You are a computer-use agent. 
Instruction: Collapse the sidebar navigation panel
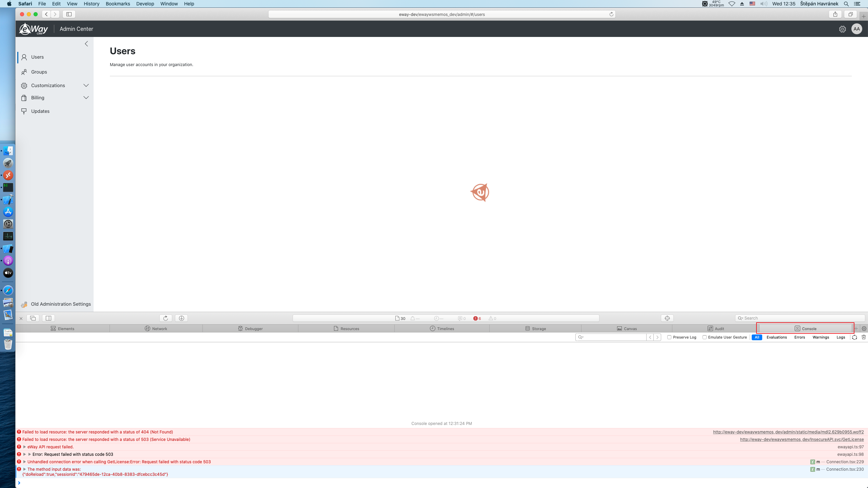point(86,43)
